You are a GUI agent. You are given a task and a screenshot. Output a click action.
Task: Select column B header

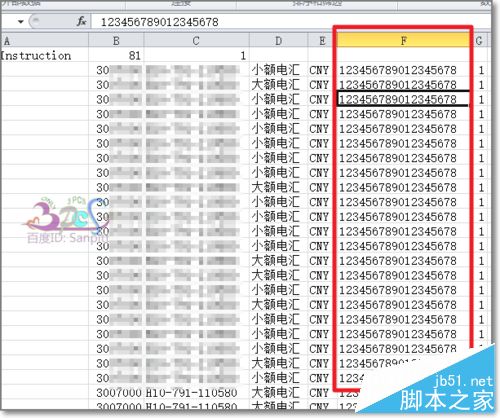[116, 41]
